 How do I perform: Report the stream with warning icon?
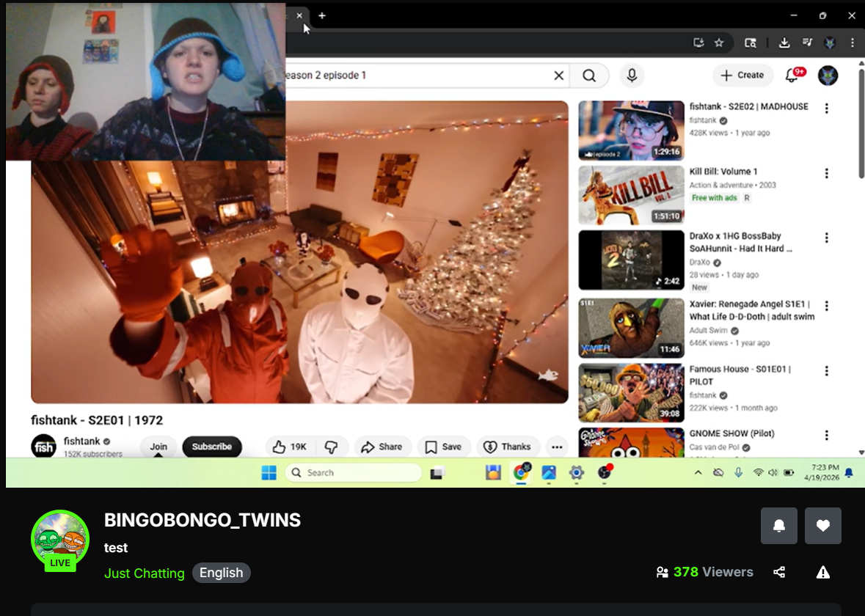[823, 572]
